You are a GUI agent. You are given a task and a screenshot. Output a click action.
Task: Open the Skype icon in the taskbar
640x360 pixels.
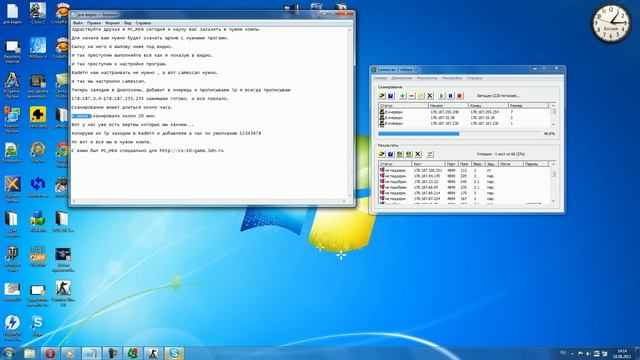pos(174,353)
